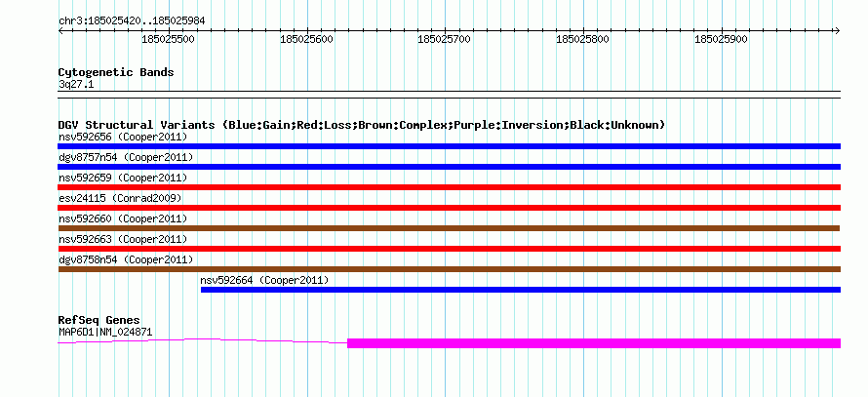Open the dgv8758n54 (Cooper2011) label
The image size is (868, 397).
pyautogui.click(x=126, y=259)
